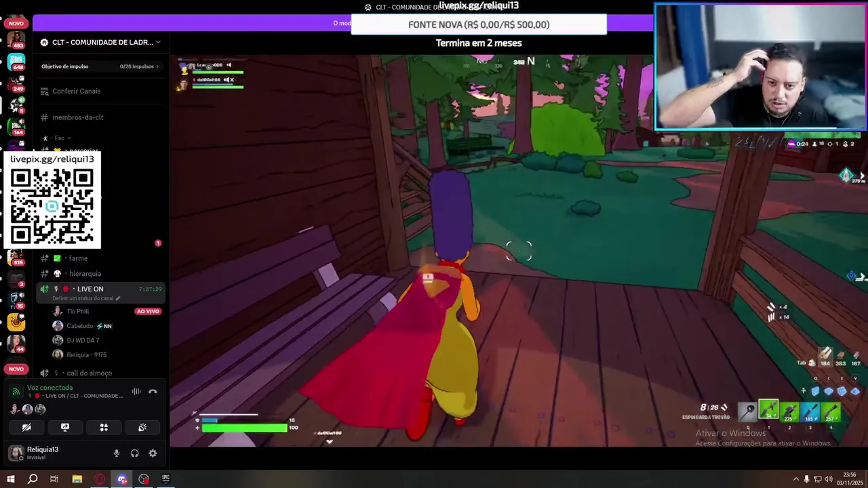868x488 pixels.
Task: Select blue weapon slot 3 with 165 ammo
Action: point(810,411)
